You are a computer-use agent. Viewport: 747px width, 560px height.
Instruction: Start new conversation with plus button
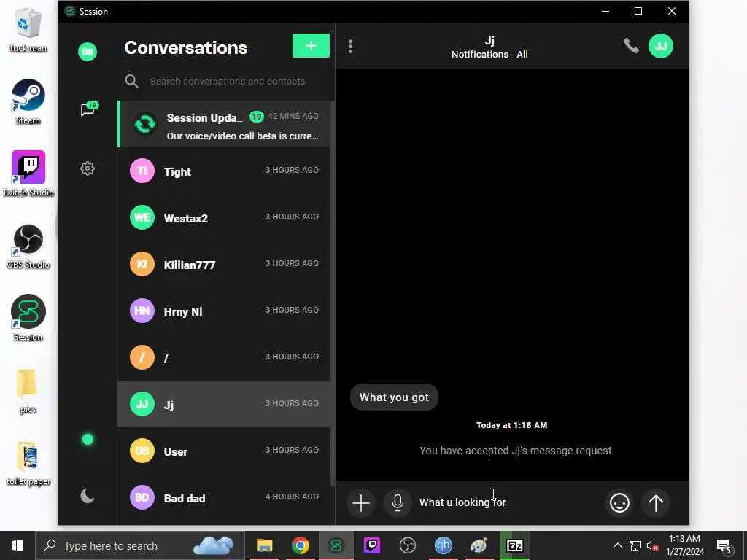[311, 46]
